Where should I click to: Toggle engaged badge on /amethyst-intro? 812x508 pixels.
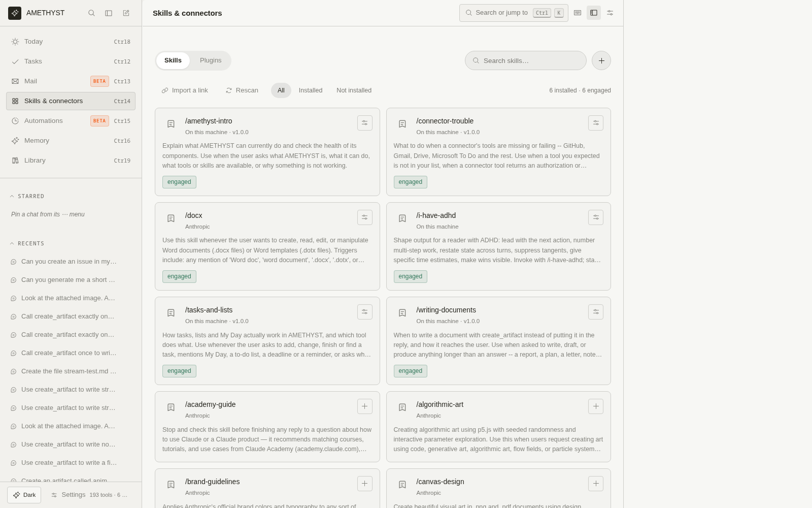point(179,182)
